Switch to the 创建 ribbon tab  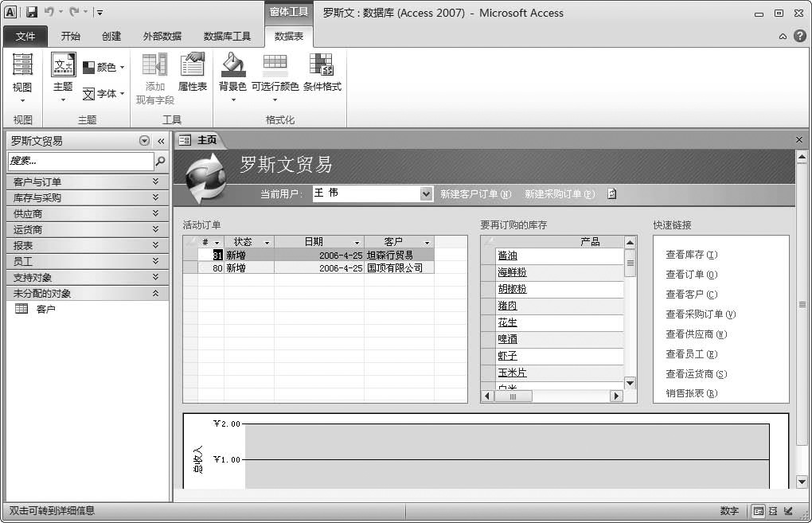[x=111, y=37]
